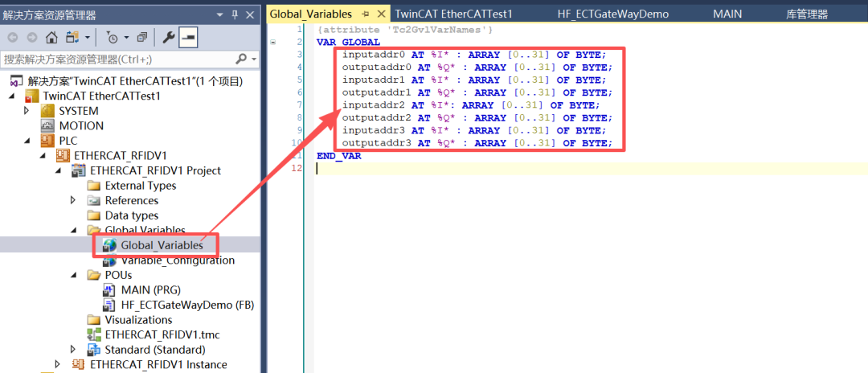The image size is (868, 373).
Task: Collapse the POUs folder
Action: point(74,276)
